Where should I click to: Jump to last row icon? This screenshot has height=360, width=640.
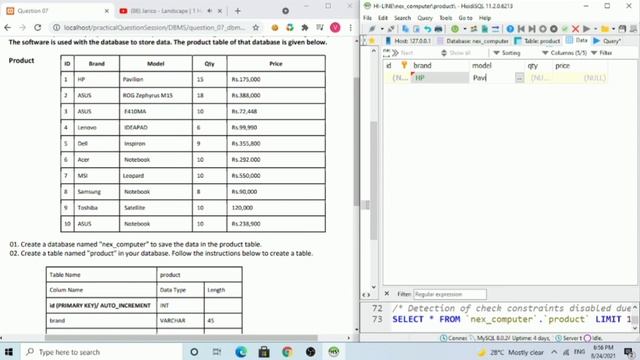click(x=531, y=29)
